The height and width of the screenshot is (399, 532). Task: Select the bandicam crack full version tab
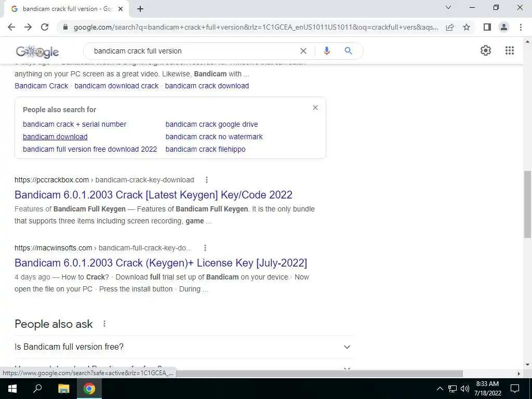click(x=68, y=9)
